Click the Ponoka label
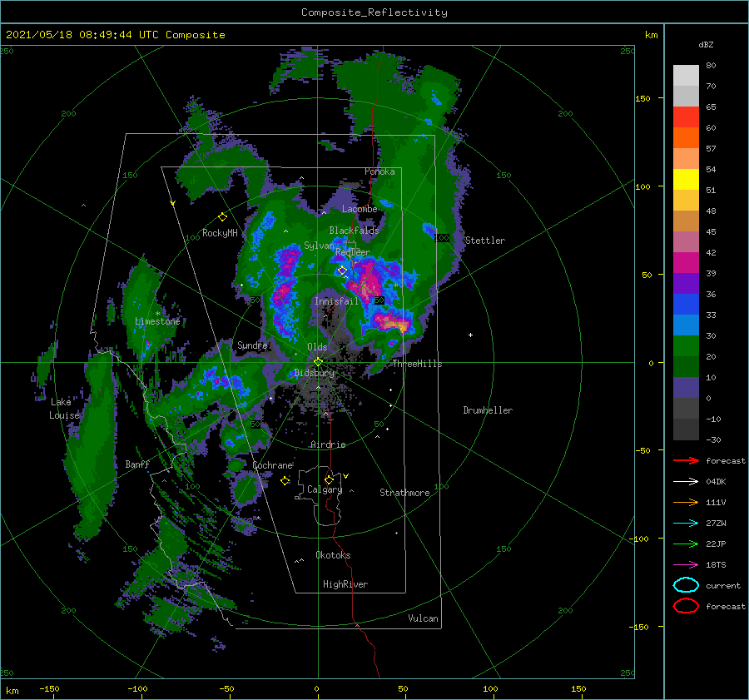The height and width of the screenshot is (700, 749). [x=379, y=171]
